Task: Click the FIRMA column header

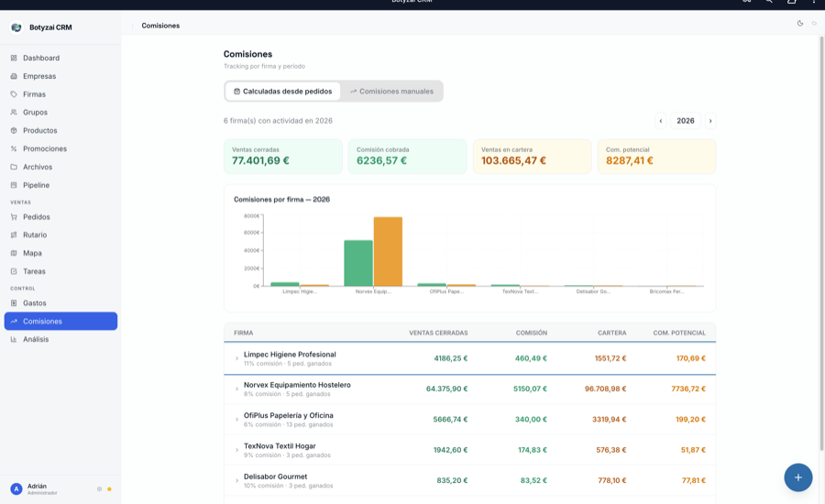Action: pyautogui.click(x=244, y=333)
